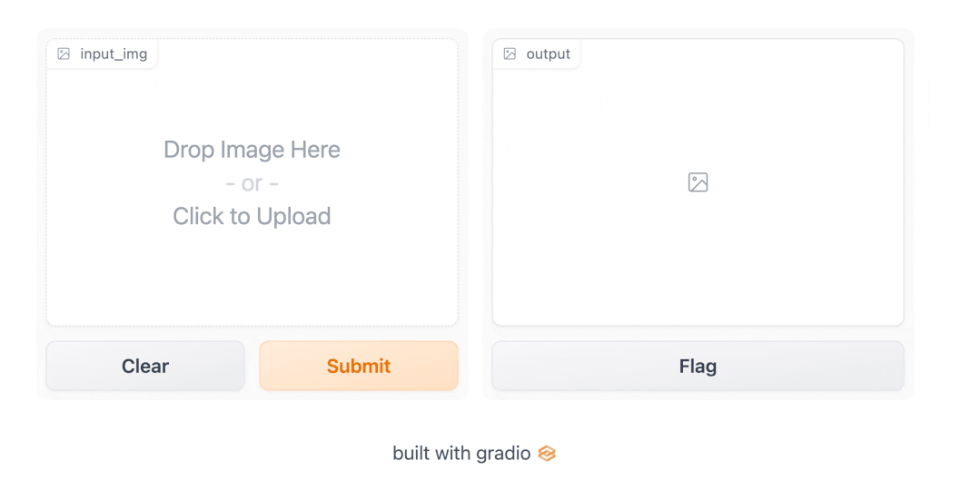The height and width of the screenshot is (480, 980).
Task: Open the orange gradio logo icon
Action: (x=547, y=453)
